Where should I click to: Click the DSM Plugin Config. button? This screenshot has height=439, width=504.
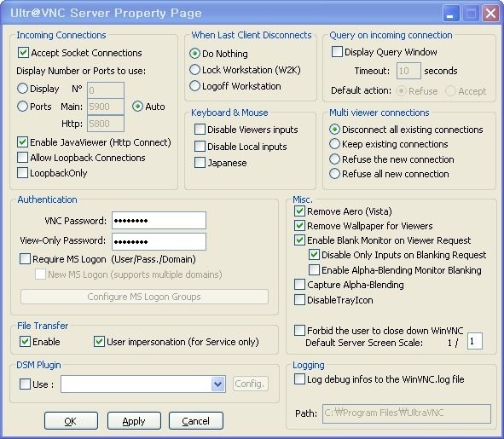[x=250, y=384]
